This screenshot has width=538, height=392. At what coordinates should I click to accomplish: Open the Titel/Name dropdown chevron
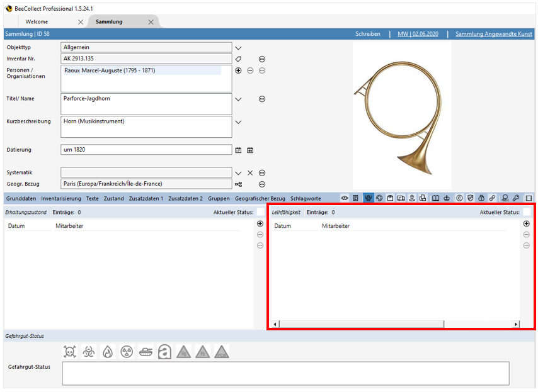tap(238, 99)
